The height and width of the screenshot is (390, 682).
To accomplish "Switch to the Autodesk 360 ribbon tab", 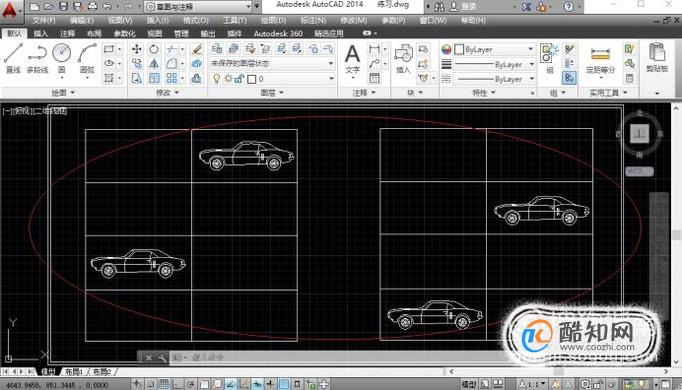I will pos(278,33).
